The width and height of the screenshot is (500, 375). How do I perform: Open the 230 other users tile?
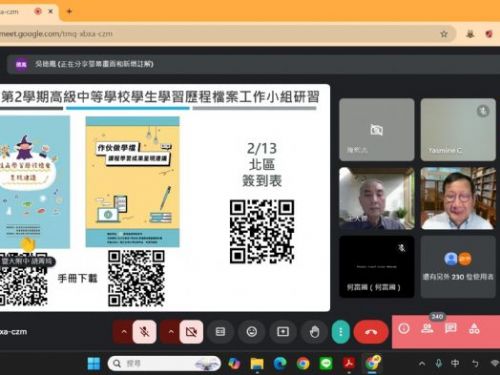pyautogui.click(x=458, y=267)
